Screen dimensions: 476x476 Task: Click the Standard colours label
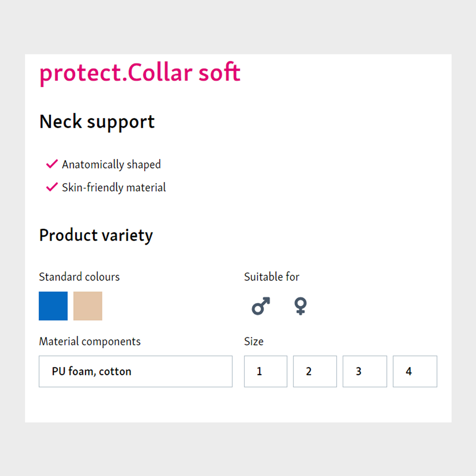point(79,277)
